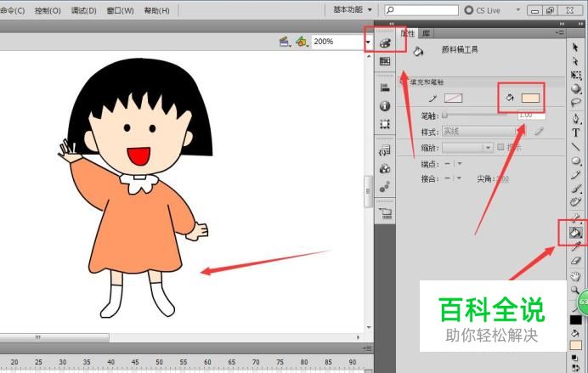Open the 基本功能 workspace dropdown
The image size is (588, 373).
click(x=353, y=9)
